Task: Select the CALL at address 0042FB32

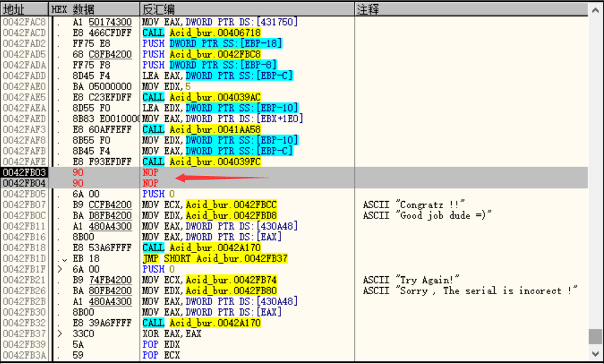Action: tap(202, 323)
